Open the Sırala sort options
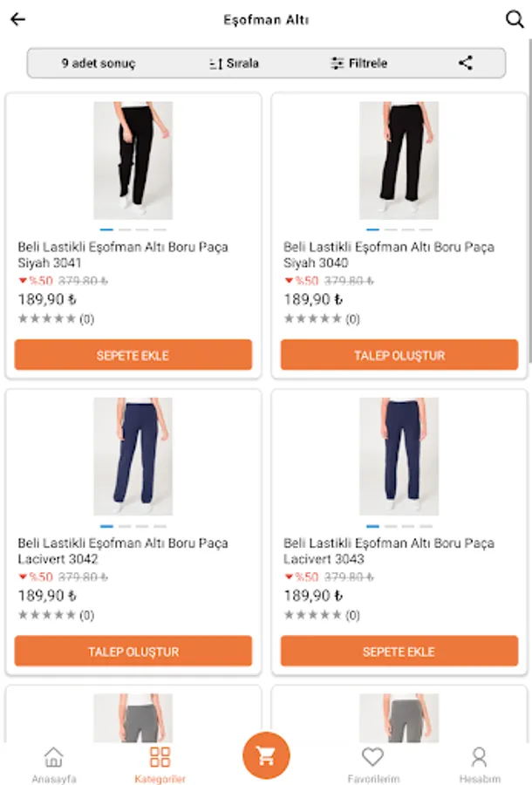The height and width of the screenshot is (785, 532). pos(234,63)
